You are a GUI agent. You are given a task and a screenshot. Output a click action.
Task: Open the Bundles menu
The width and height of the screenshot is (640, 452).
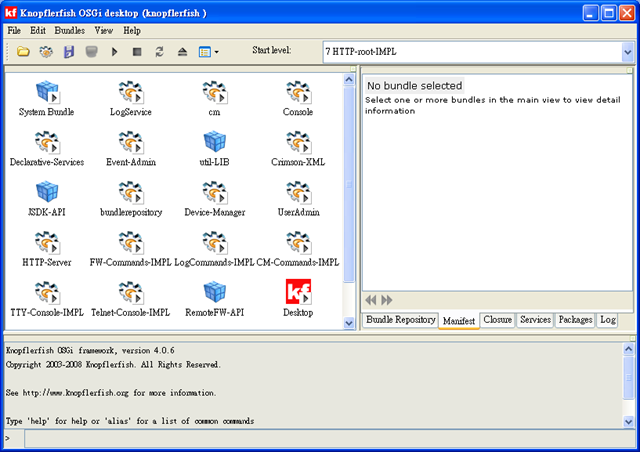70,31
